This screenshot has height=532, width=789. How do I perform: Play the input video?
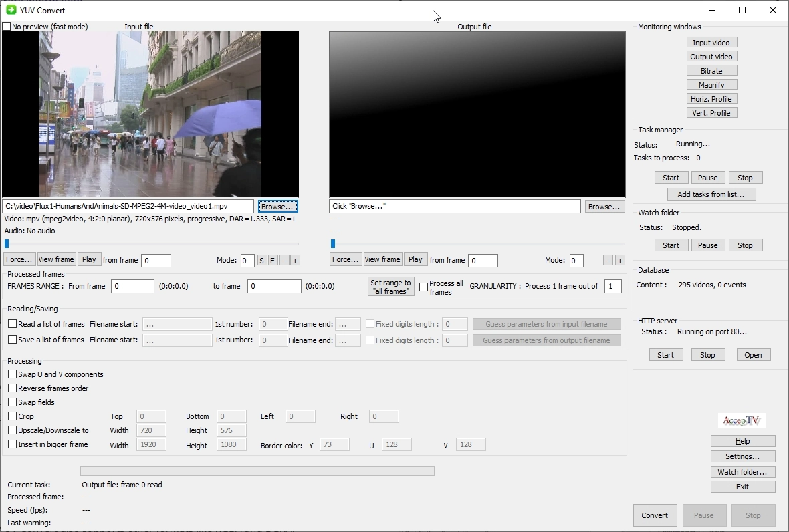(x=89, y=259)
